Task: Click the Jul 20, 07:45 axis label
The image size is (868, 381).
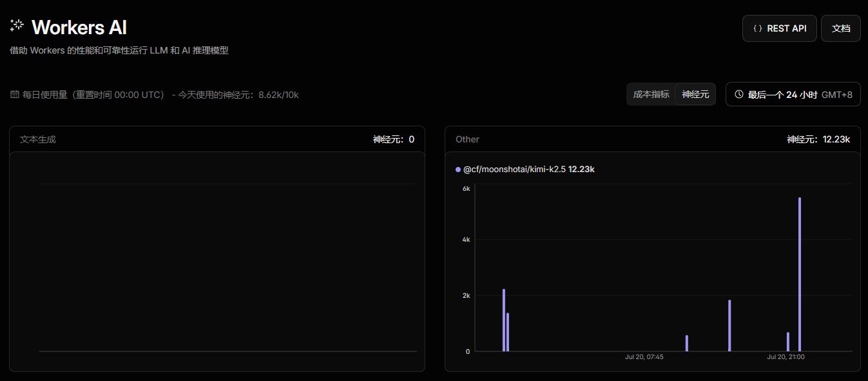Action: pos(644,357)
